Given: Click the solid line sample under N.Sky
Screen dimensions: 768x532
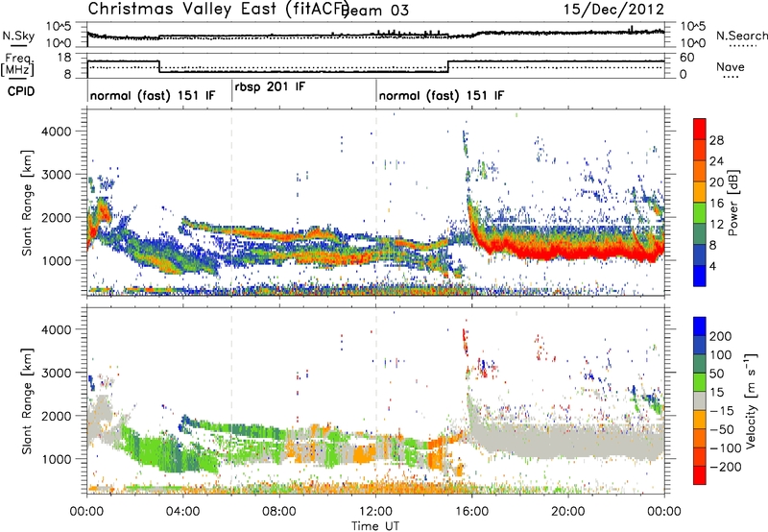Looking at the screenshot, I should pyautogui.click(x=18, y=45).
